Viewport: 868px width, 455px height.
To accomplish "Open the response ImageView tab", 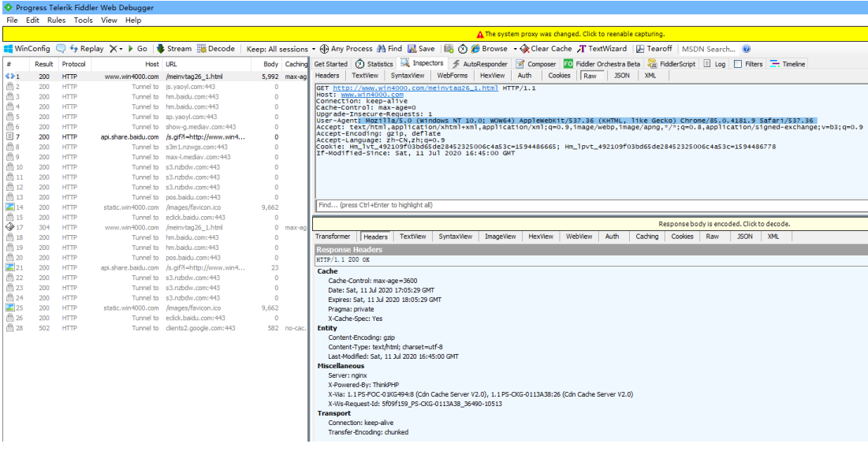I will (501, 237).
